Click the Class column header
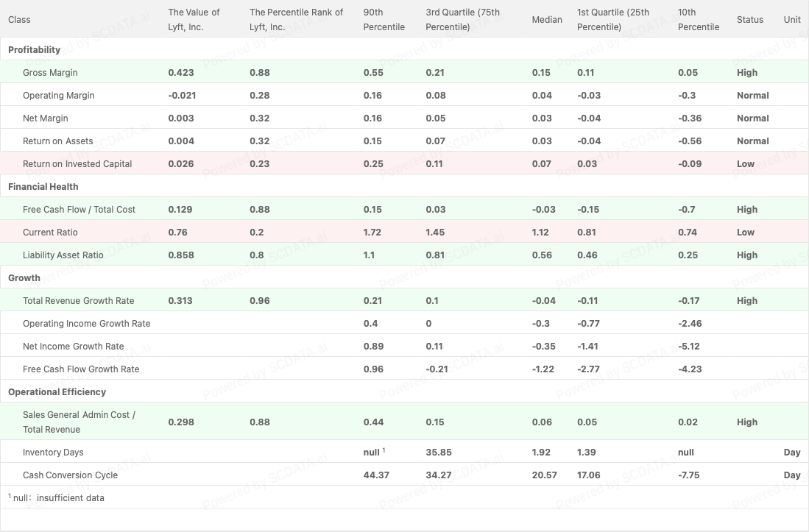Image resolution: width=809 pixels, height=532 pixels. pyautogui.click(x=19, y=19)
